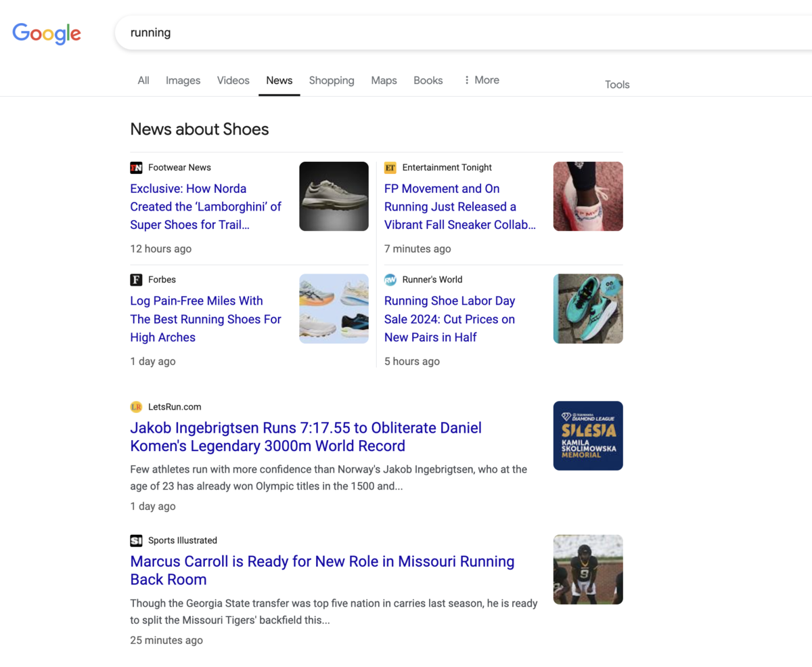Click the Footwear News favicon icon
The image size is (812, 667).
coord(136,167)
